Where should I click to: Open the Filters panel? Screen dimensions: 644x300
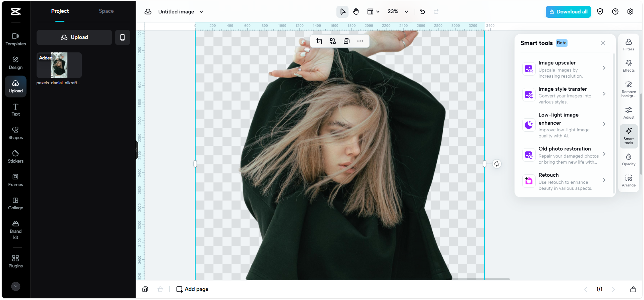tap(628, 44)
